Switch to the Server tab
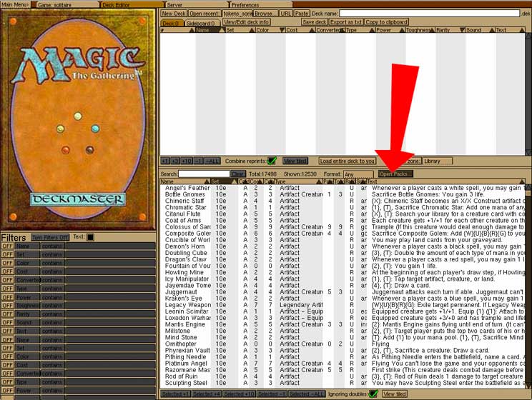The height and width of the screenshot is (400, 532). 196,5
